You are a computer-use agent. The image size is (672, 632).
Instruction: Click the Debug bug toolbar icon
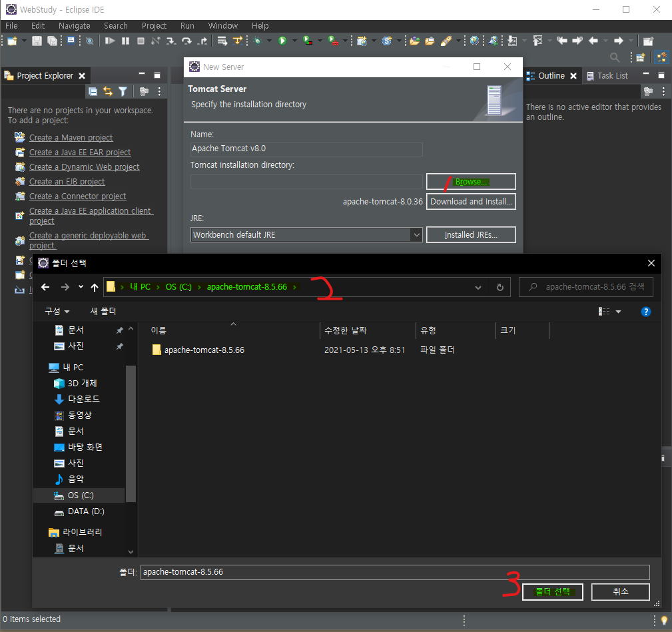click(x=258, y=41)
